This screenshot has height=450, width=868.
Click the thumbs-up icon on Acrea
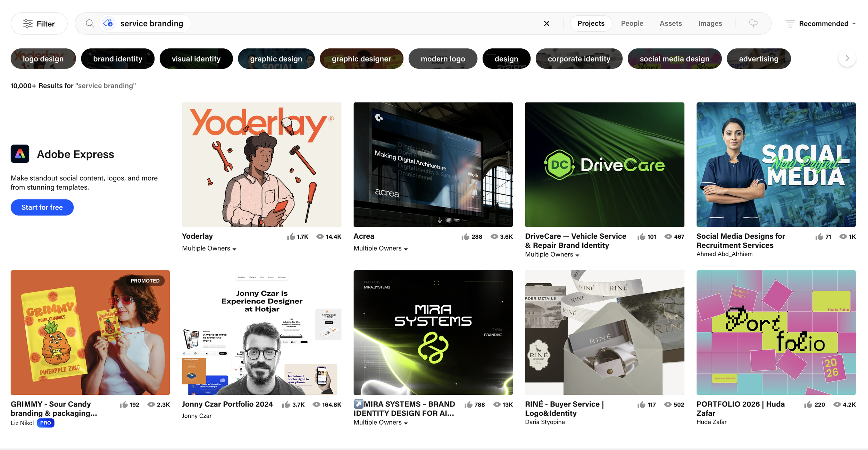click(x=465, y=237)
